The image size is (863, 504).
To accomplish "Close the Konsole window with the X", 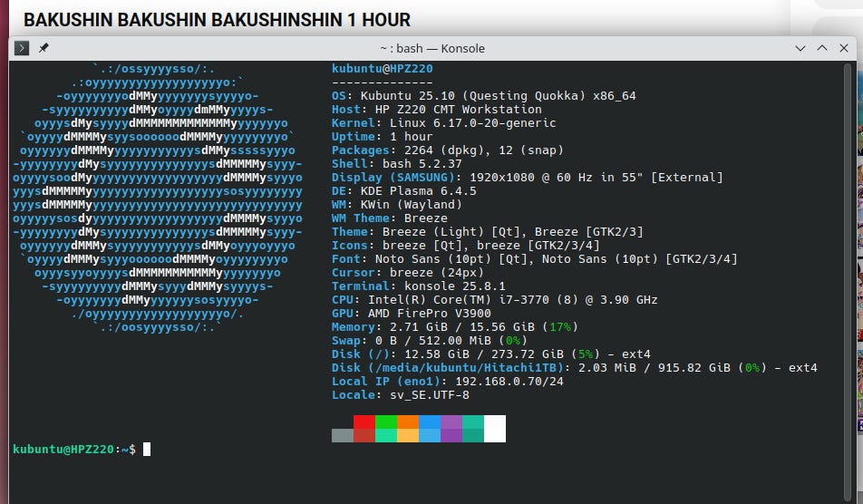I will (844, 48).
